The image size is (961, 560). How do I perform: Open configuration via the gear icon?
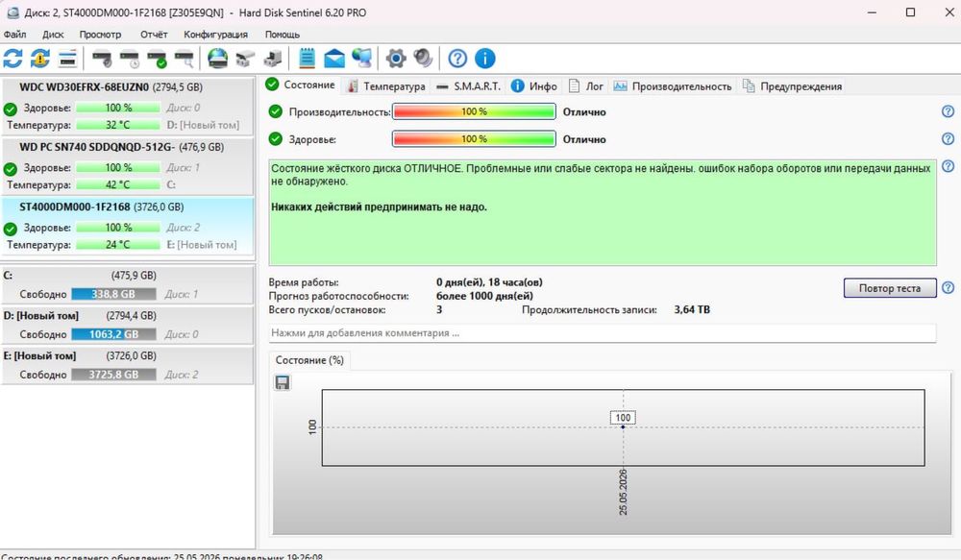396,59
